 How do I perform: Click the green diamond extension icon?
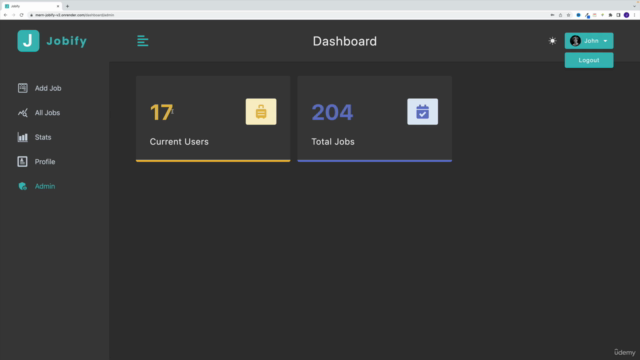pyautogui.click(x=602, y=15)
